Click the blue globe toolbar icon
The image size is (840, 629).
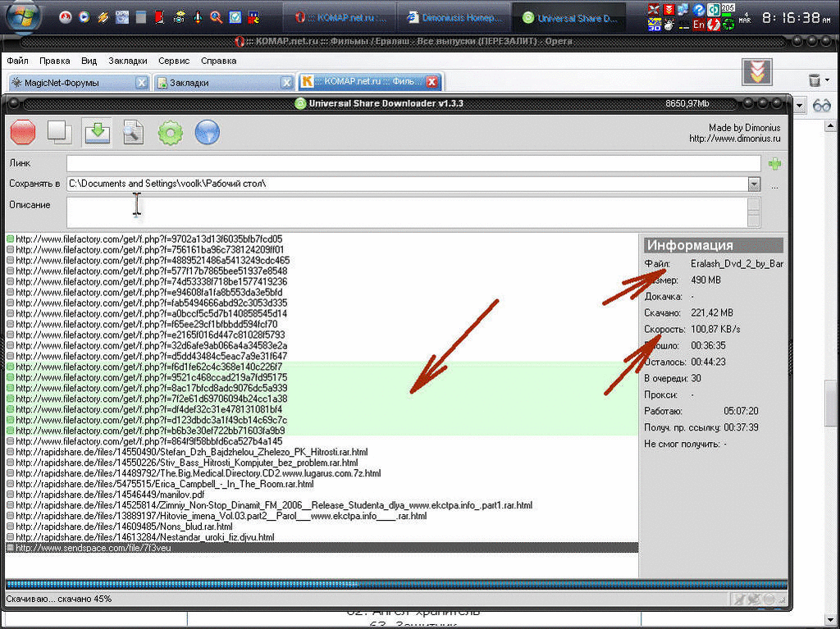(208, 132)
